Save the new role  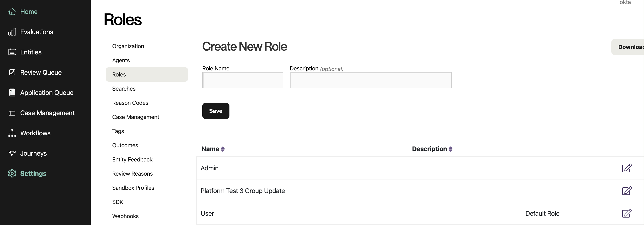point(215,111)
